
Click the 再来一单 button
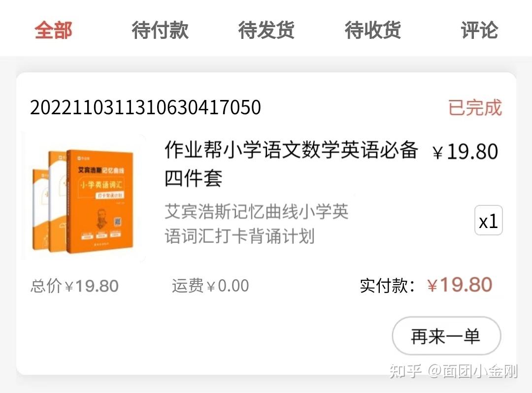[446, 336]
